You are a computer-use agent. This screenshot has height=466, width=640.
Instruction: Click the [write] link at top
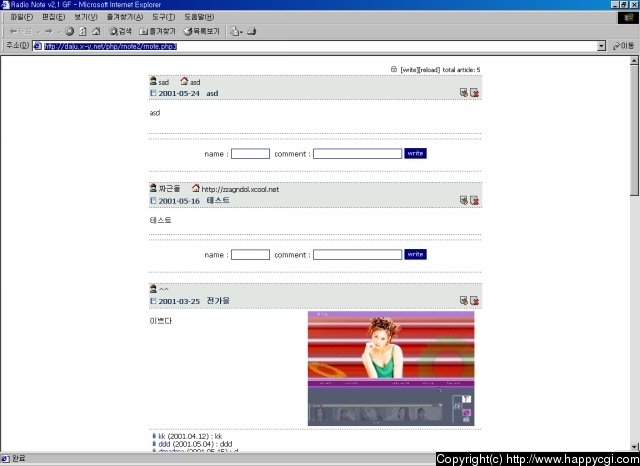coord(409,70)
